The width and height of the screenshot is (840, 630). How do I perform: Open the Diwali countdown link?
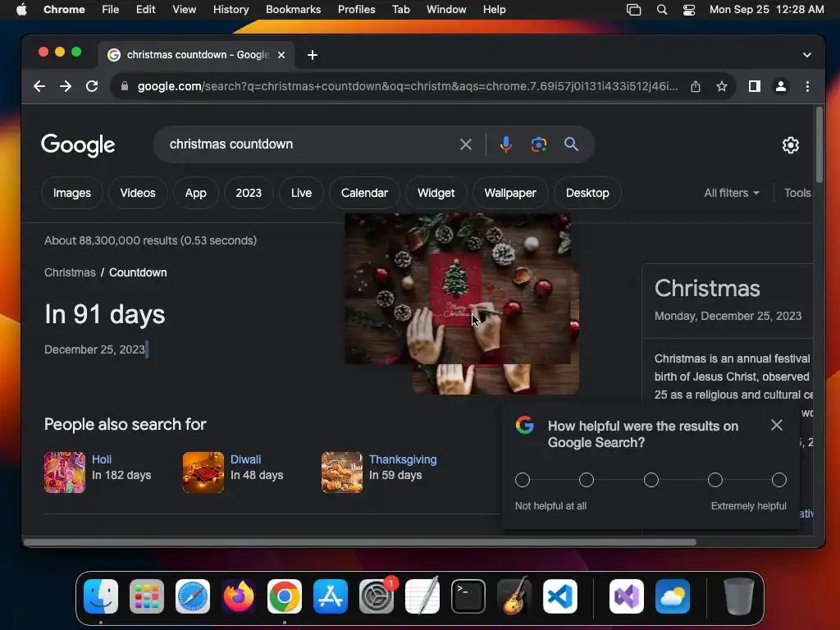tap(245, 459)
